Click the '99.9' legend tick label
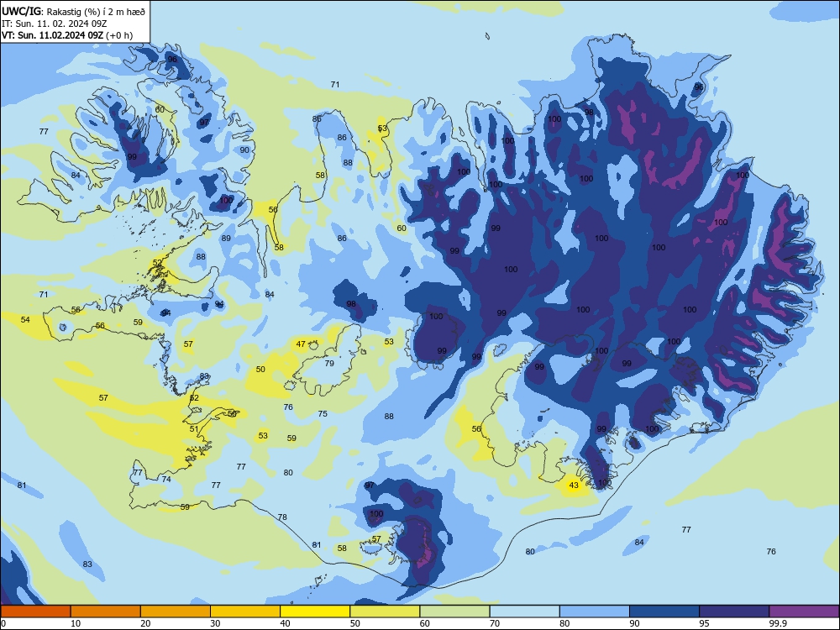840x630 pixels. 778,623
